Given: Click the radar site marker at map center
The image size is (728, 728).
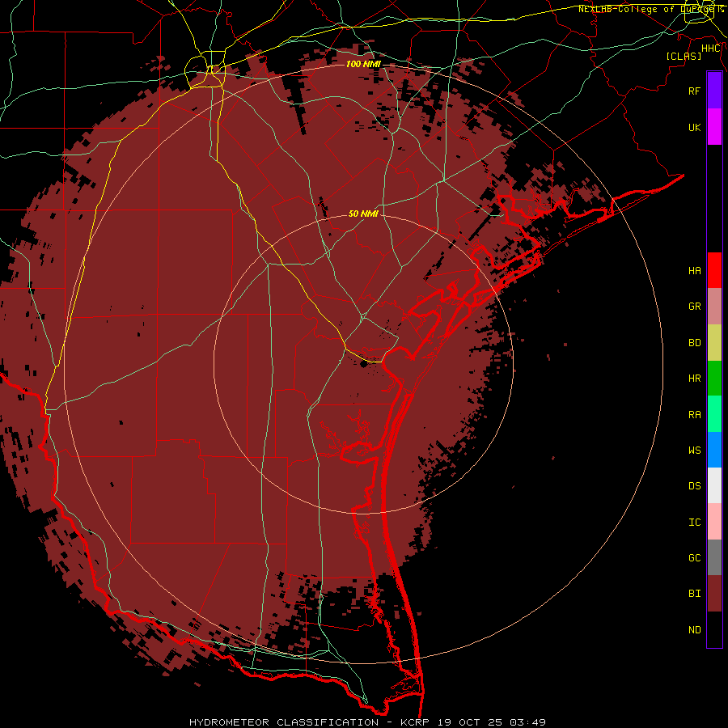Looking at the screenshot, I should point(363,364).
